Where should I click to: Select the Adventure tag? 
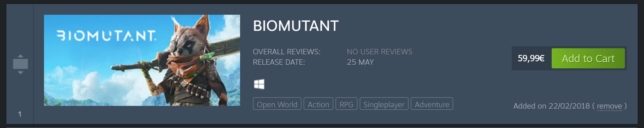432,104
